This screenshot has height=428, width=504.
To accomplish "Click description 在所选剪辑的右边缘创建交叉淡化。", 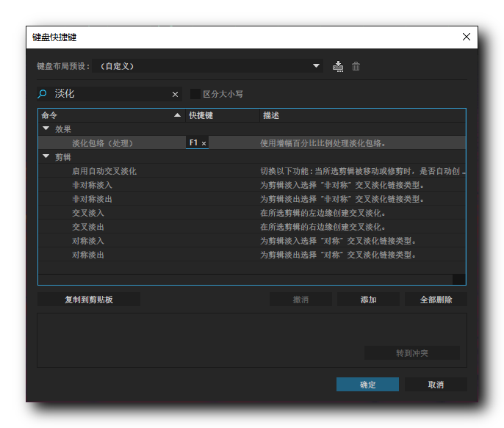I will click(x=323, y=227).
